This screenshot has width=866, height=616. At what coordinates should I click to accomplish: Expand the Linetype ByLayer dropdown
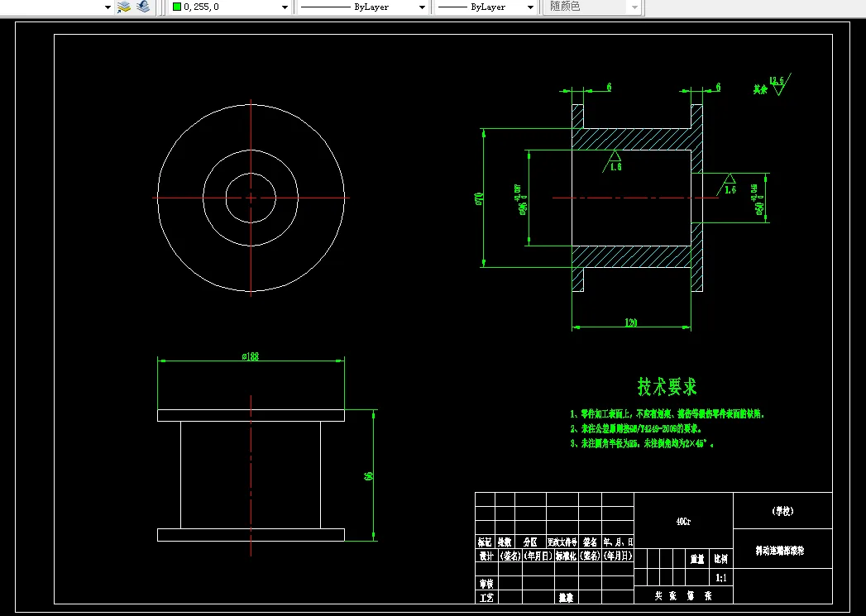point(422,7)
